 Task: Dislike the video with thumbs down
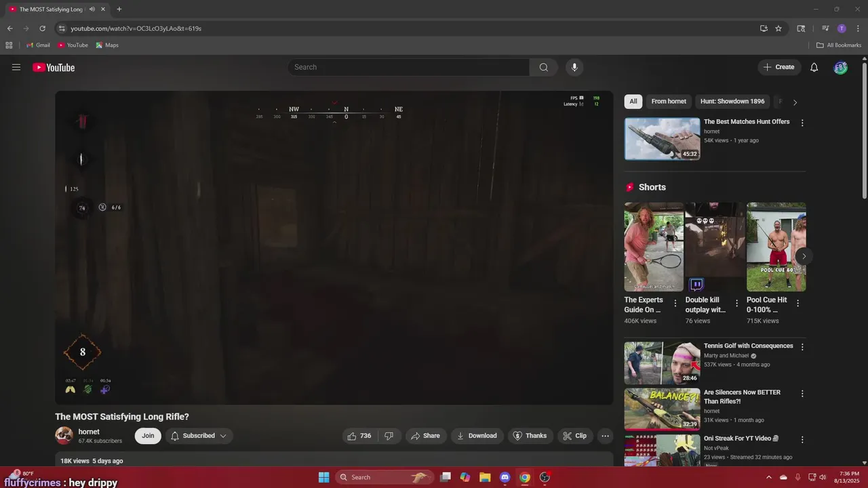tap(389, 436)
